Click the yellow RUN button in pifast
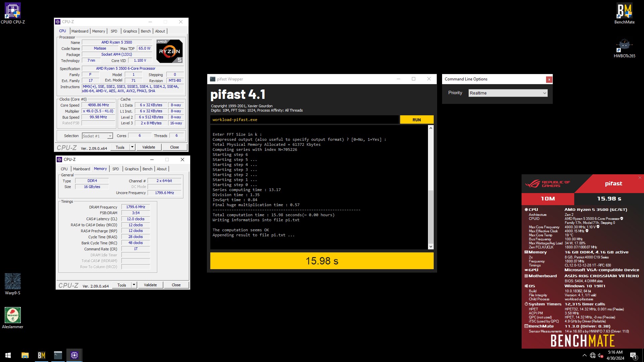Image resolution: width=644 pixels, height=362 pixels. pos(417,120)
